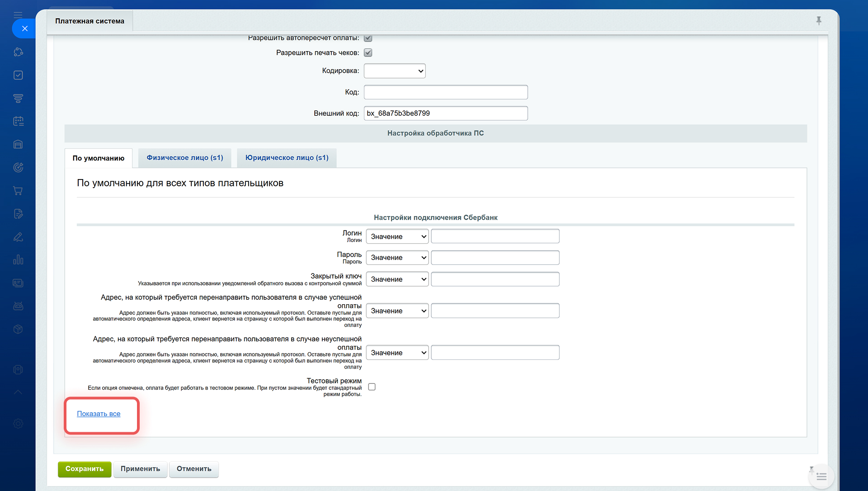Enable the 'Тестовый режим' checkbox
868x491 pixels.
click(372, 387)
